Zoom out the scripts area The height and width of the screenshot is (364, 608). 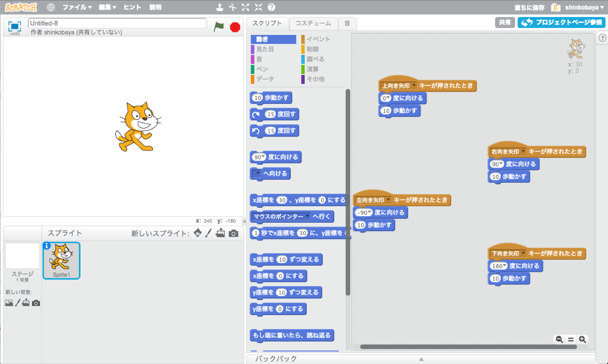[559, 339]
